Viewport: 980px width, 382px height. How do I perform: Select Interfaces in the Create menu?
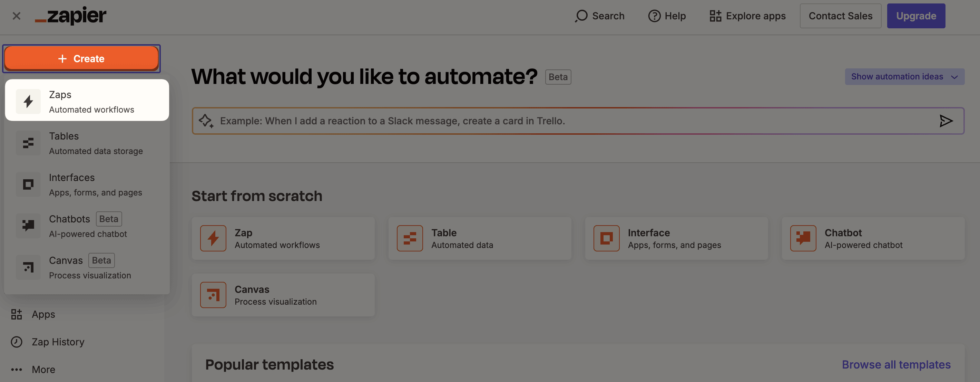(x=87, y=185)
